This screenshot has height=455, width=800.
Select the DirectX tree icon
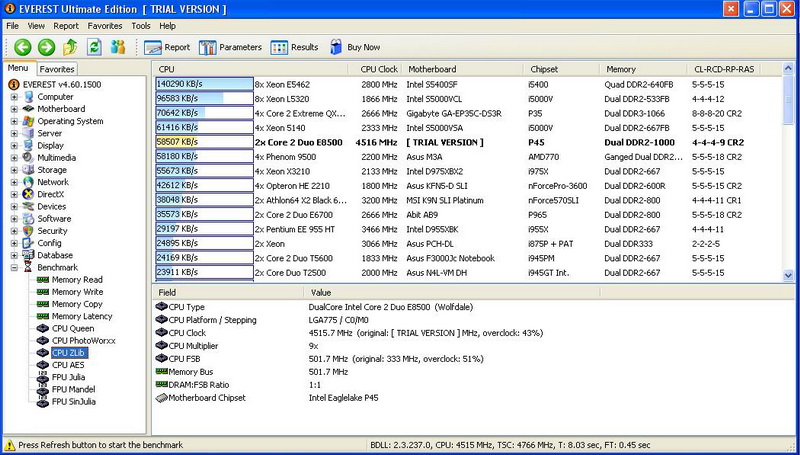click(x=28, y=194)
